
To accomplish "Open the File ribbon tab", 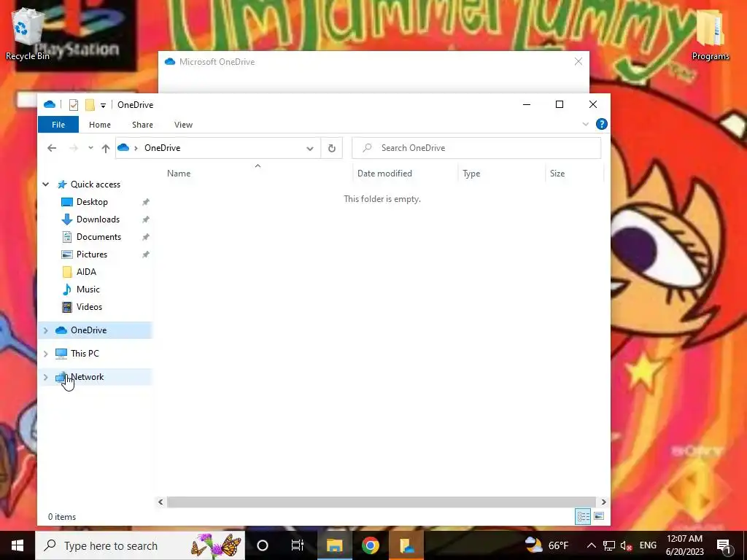I will coord(58,125).
